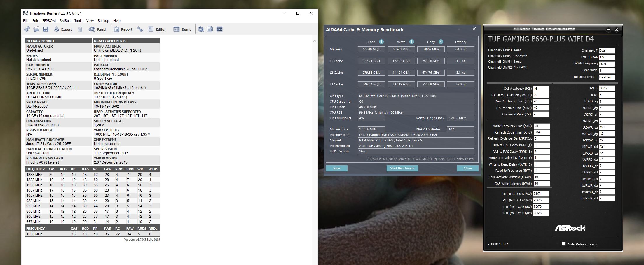
Task: Click the Dump toolbar button
Action: 183,29
